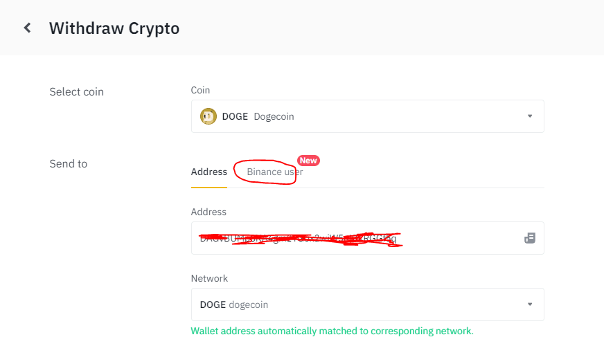Click the gray dogecoin text in Network field
The height and width of the screenshot is (364, 604).
249,304
